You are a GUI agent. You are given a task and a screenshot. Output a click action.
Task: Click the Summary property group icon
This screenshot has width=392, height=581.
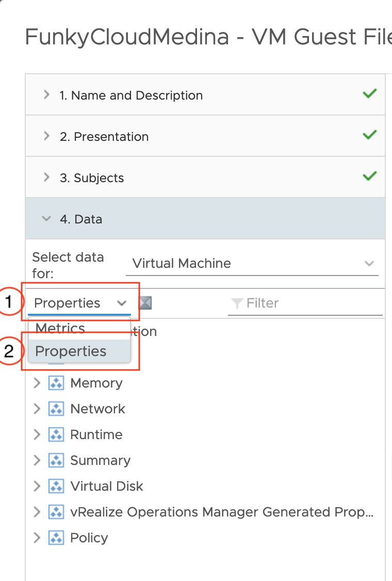pyautogui.click(x=56, y=460)
